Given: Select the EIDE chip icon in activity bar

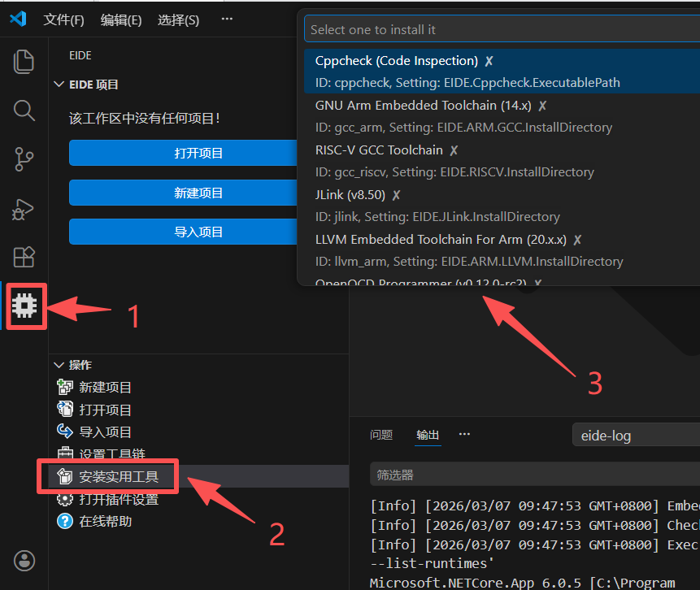Looking at the screenshot, I should coord(24,306).
